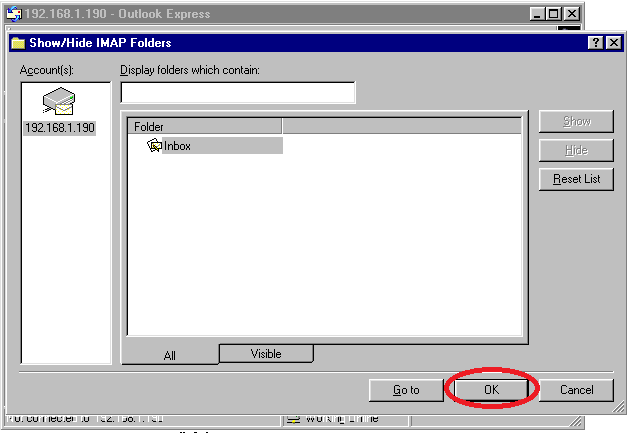The height and width of the screenshot is (433, 629).
Task: Click the Outlook Express title bar app icon
Action: tap(14, 14)
